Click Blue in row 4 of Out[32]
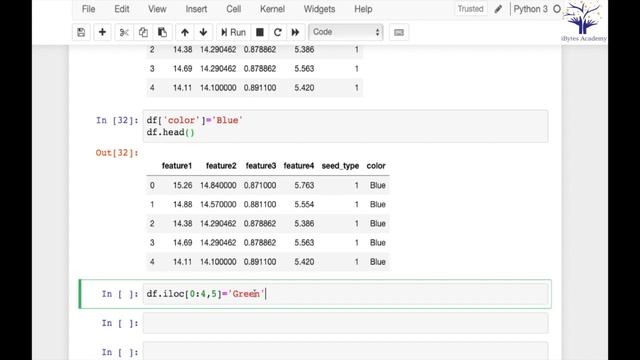 tap(378, 262)
